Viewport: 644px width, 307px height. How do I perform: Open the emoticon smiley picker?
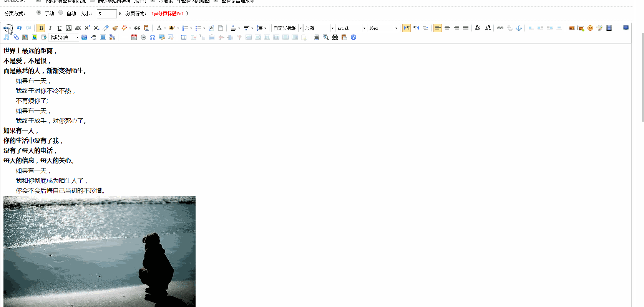[x=590, y=28]
